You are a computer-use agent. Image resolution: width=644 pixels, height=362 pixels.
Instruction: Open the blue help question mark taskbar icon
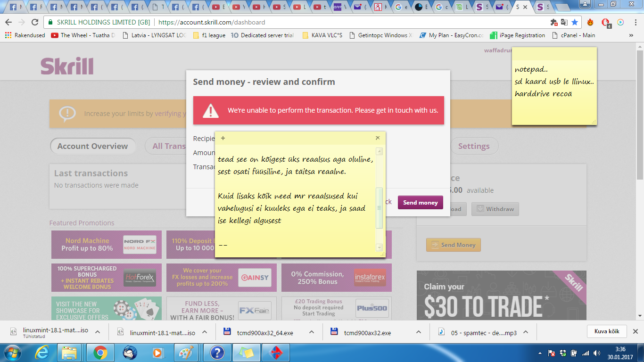tap(217, 352)
